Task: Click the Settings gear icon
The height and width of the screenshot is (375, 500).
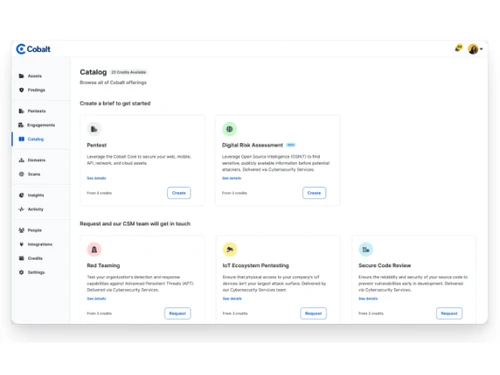Action: coord(21,272)
